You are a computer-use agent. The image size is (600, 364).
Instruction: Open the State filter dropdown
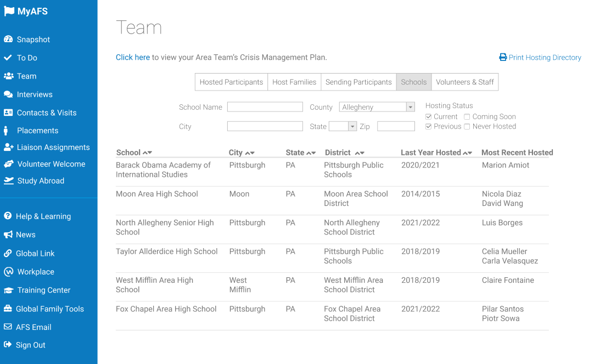click(x=343, y=126)
